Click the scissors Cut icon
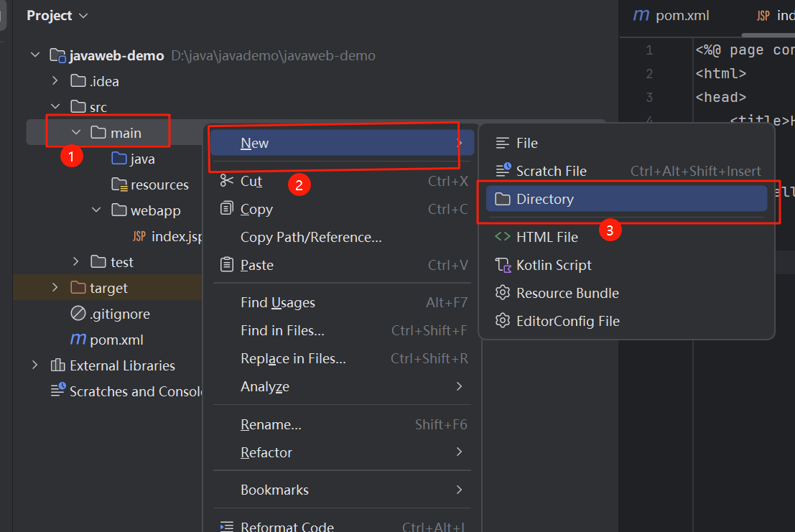This screenshot has height=532, width=795. [x=227, y=180]
